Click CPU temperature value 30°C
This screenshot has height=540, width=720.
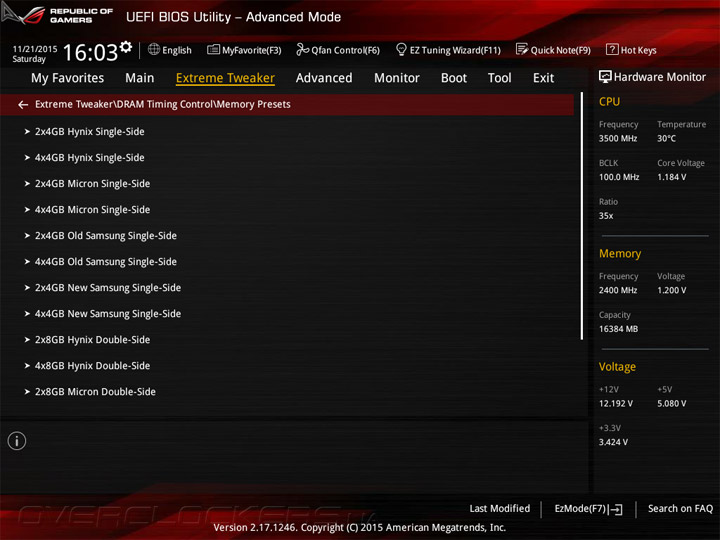point(666,139)
